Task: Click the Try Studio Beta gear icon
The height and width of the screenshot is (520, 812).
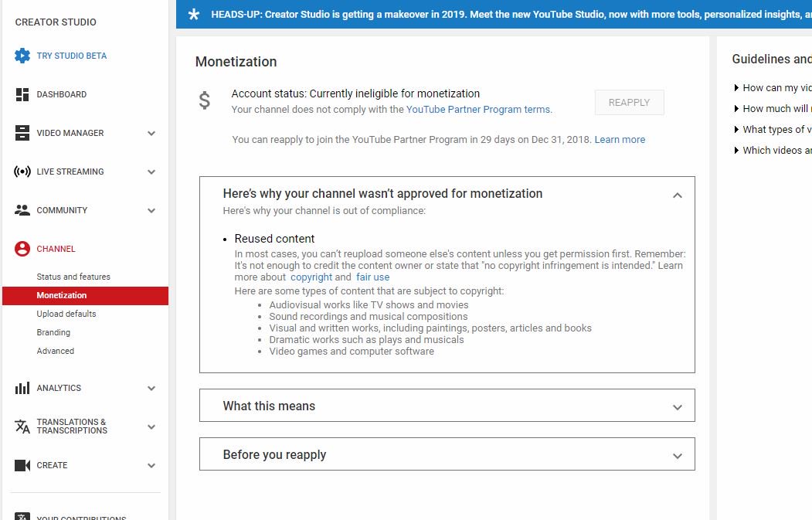Action: (x=22, y=56)
